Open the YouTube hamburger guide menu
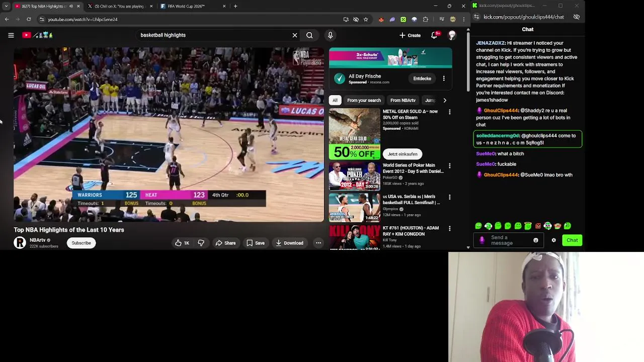644x362 pixels. [11, 35]
